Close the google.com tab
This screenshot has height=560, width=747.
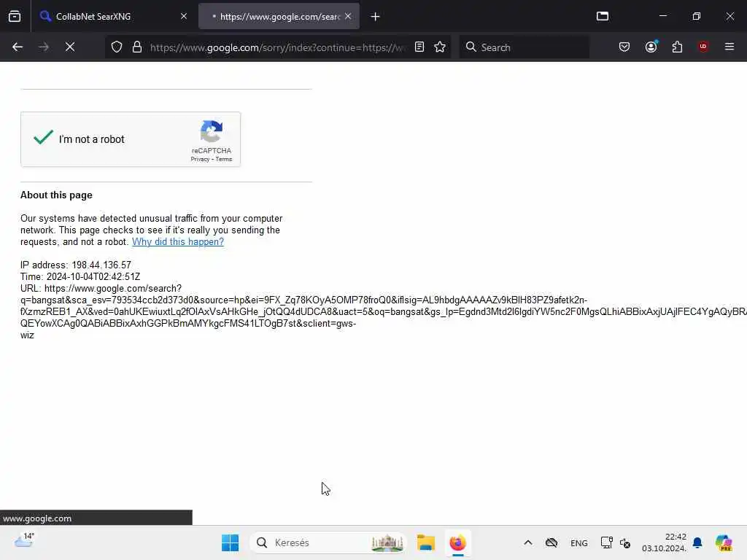348,16
